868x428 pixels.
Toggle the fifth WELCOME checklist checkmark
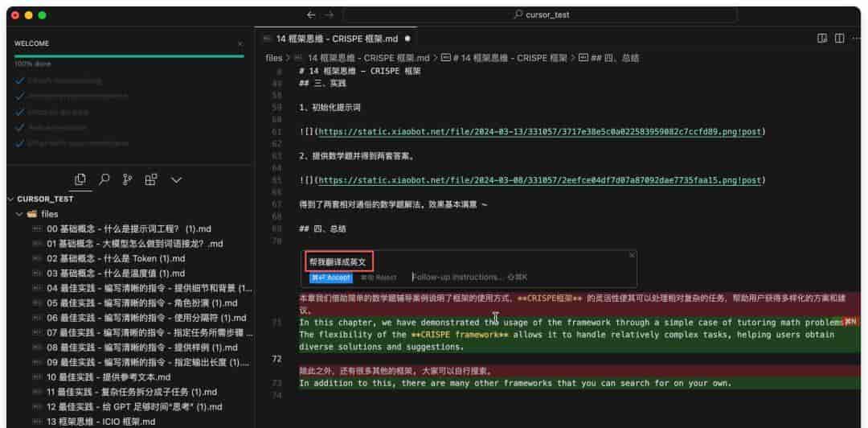click(x=20, y=143)
